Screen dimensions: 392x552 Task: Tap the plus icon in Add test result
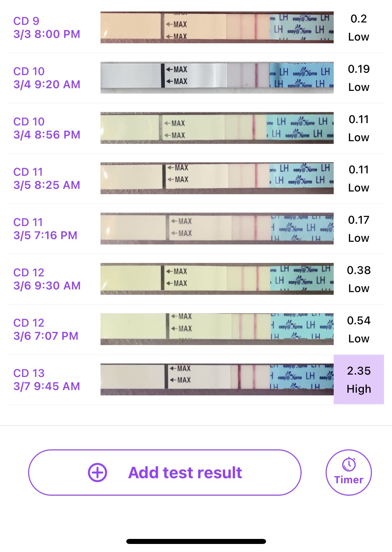point(97,473)
